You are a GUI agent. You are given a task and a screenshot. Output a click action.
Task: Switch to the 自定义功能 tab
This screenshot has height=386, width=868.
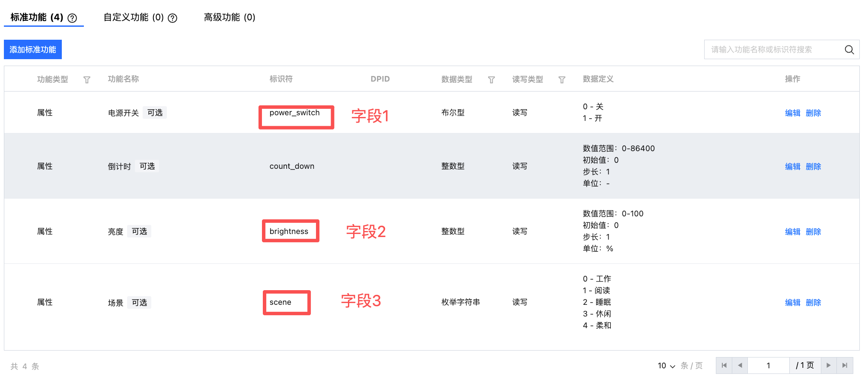pyautogui.click(x=134, y=17)
